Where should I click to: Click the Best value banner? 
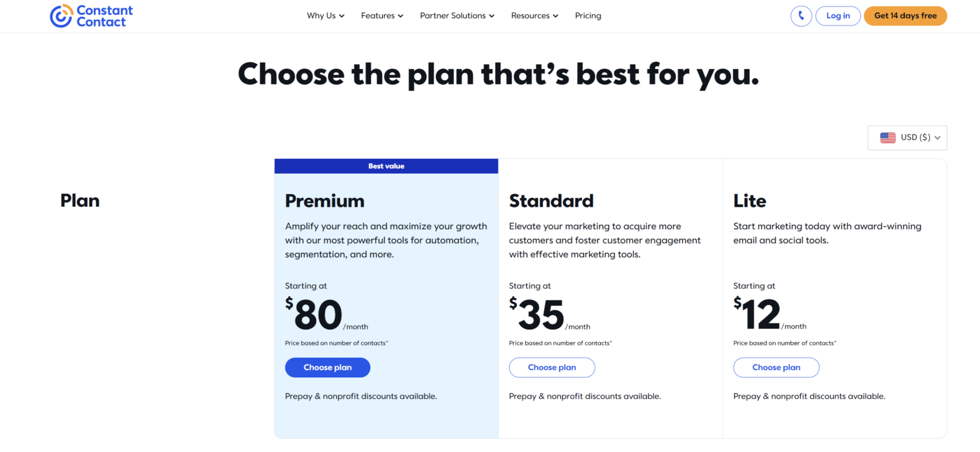tap(386, 166)
